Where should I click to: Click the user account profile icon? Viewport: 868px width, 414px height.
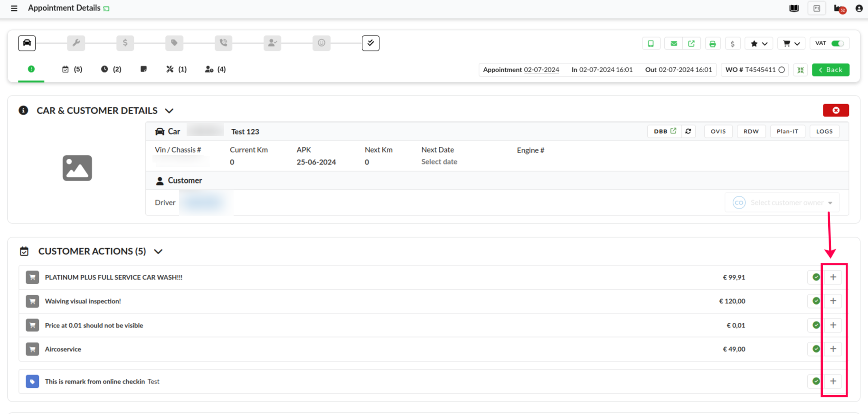[859, 9]
